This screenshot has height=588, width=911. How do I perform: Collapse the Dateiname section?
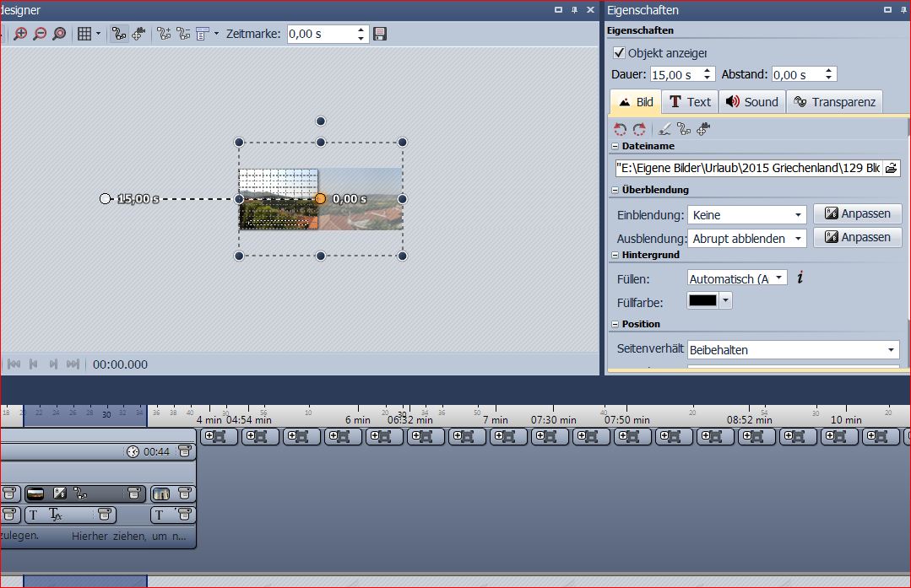[615, 147]
